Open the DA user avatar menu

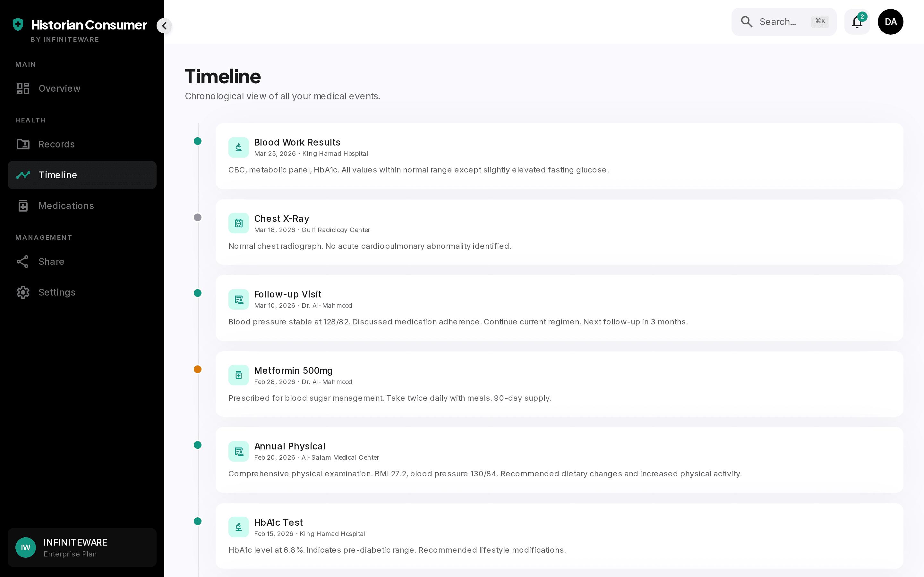tap(890, 22)
